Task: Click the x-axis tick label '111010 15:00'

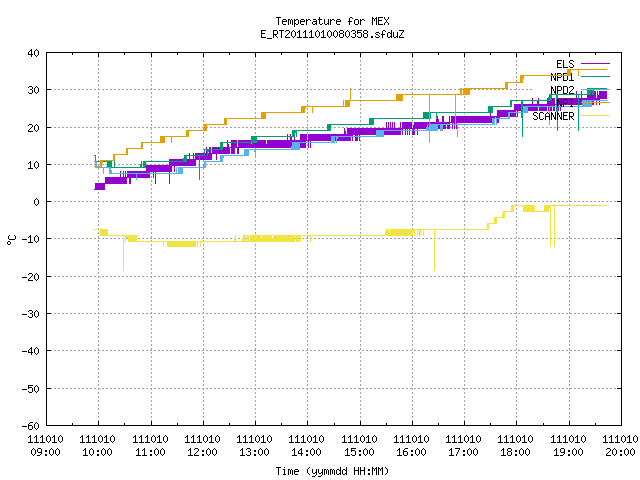Action: [x=359, y=446]
